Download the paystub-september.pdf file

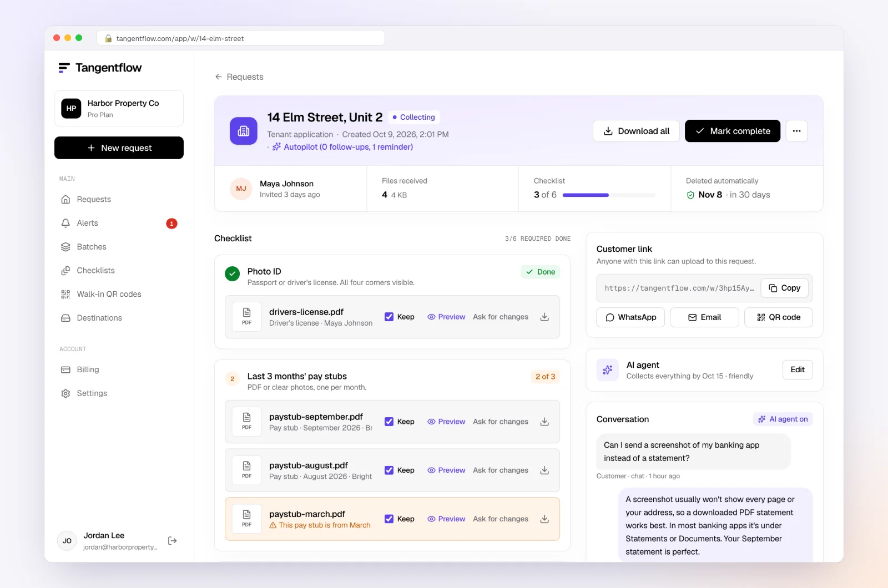(x=544, y=422)
